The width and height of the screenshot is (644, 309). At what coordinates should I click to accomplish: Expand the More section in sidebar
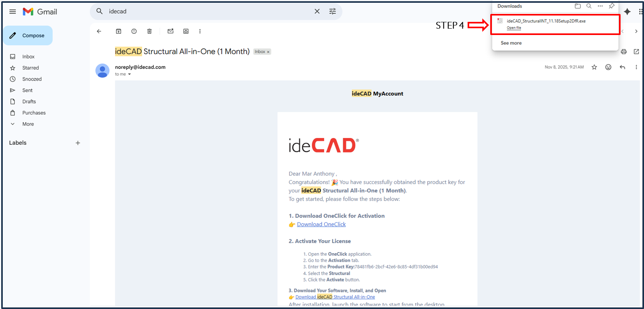28,124
